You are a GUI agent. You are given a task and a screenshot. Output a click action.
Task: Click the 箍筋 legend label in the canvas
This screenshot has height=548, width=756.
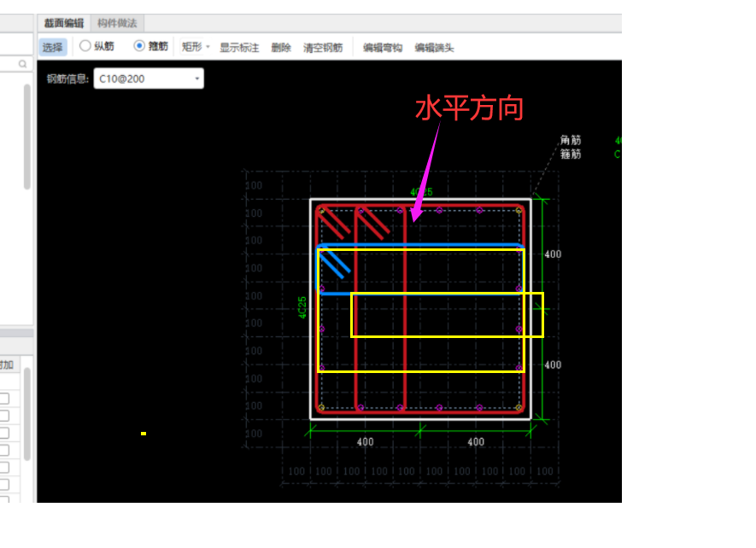(571, 154)
